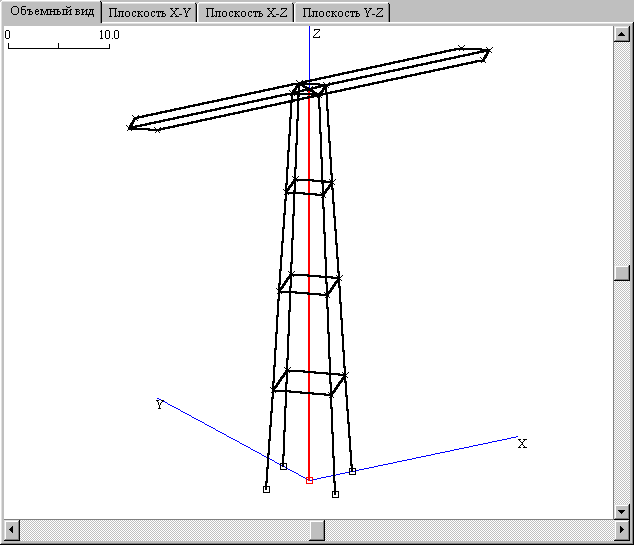Click the Y axis label

pos(160,404)
